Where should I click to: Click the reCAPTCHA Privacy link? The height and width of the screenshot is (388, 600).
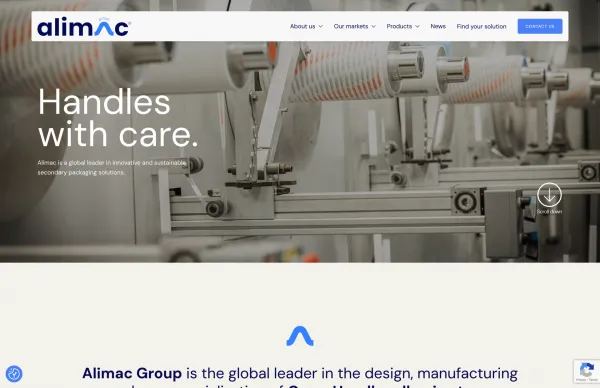pyautogui.click(x=580, y=380)
